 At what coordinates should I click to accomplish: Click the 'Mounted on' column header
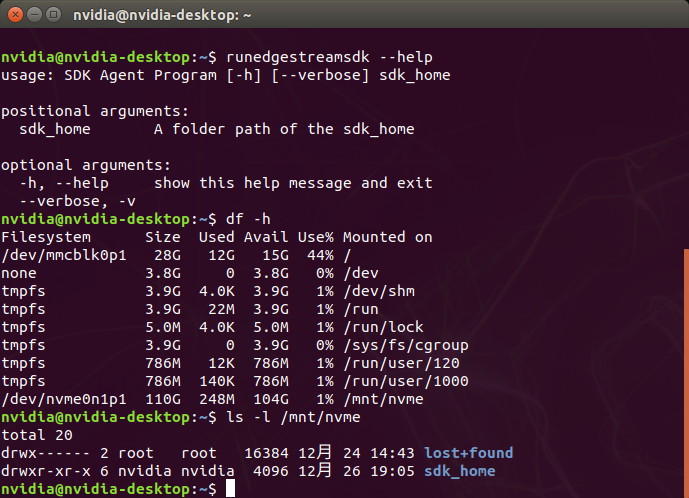click(388, 237)
